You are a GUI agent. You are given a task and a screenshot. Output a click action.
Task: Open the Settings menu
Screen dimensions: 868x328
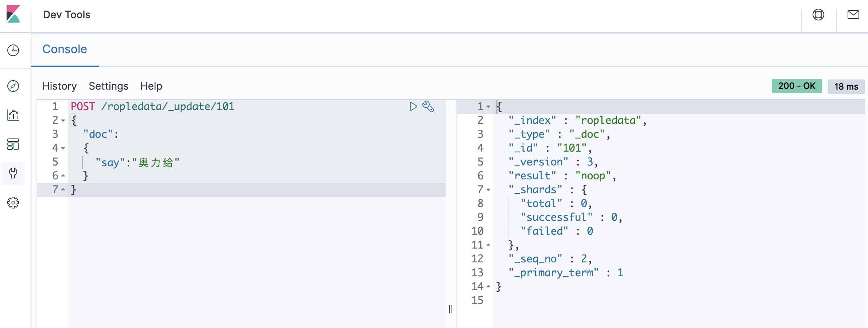[108, 86]
